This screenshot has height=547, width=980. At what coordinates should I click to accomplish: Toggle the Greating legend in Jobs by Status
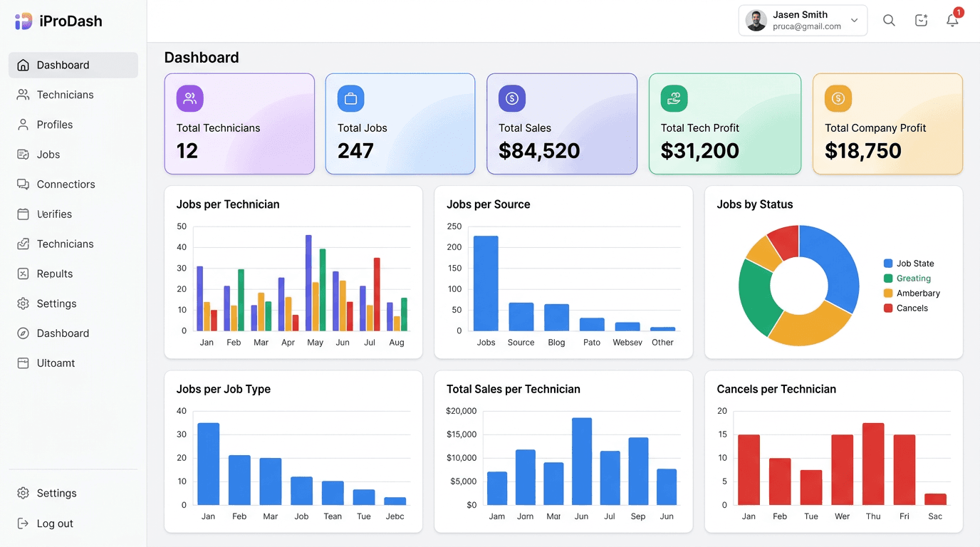click(x=913, y=278)
